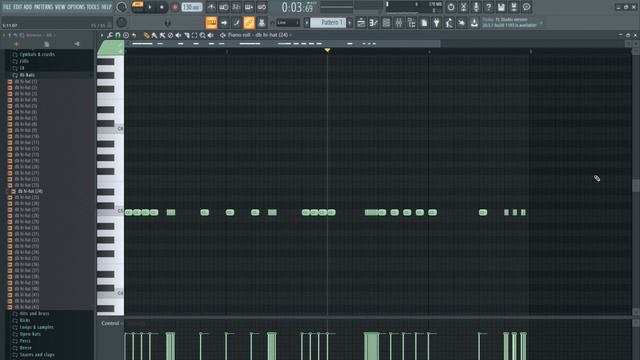
Task: Open the PATTERNS menu
Action: pyautogui.click(x=43, y=7)
